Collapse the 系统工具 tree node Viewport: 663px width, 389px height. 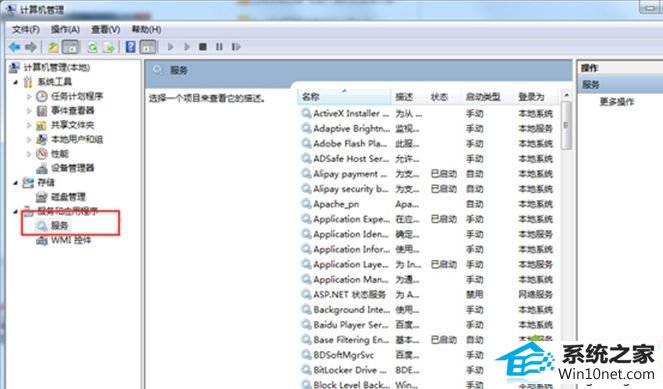[16, 82]
